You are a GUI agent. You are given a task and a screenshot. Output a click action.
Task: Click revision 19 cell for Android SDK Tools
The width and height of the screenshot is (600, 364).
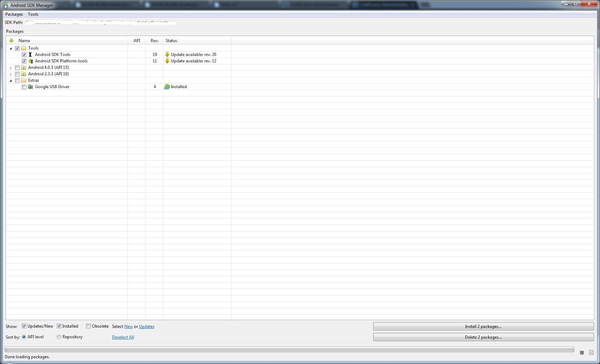coord(154,54)
